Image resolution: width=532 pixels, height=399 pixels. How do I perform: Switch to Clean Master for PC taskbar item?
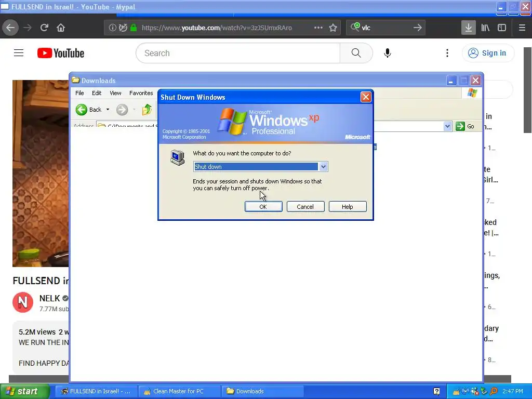pyautogui.click(x=179, y=391)
